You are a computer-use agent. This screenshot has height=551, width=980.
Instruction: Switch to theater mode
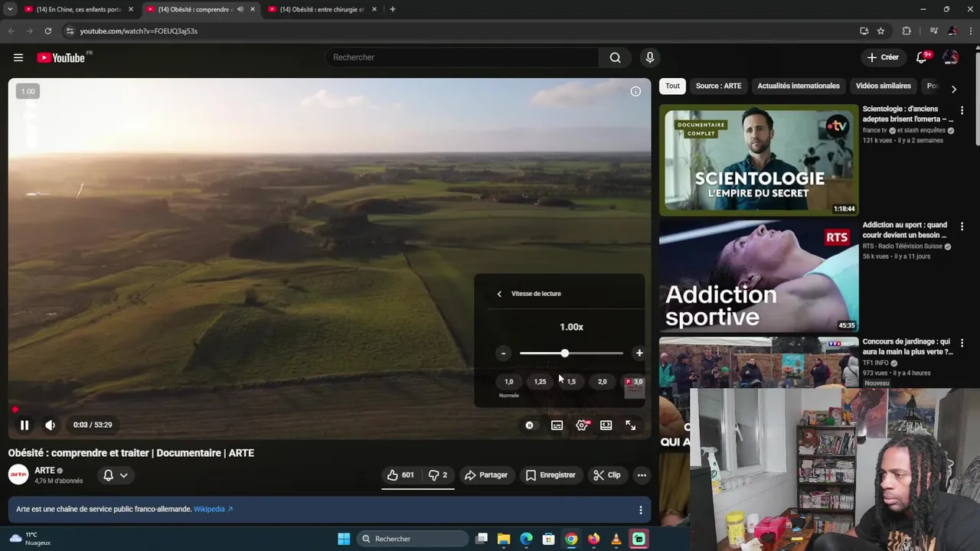pos(606,425)
